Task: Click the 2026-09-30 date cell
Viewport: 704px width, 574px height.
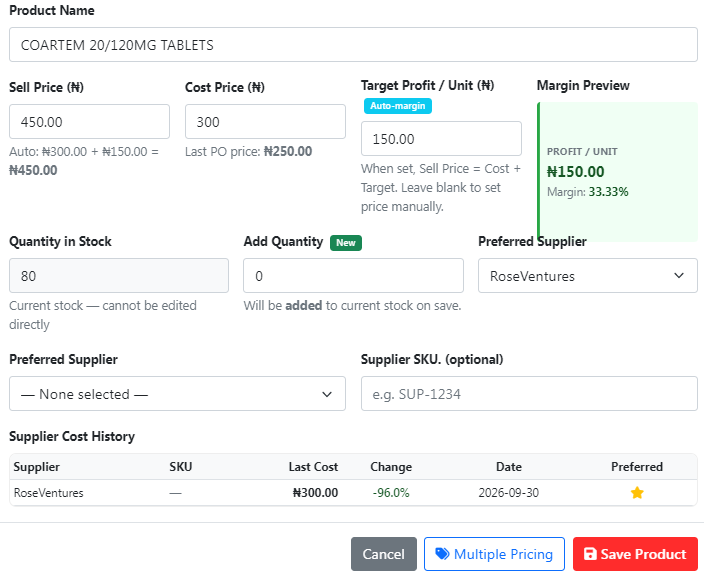Action: point(508,493)
